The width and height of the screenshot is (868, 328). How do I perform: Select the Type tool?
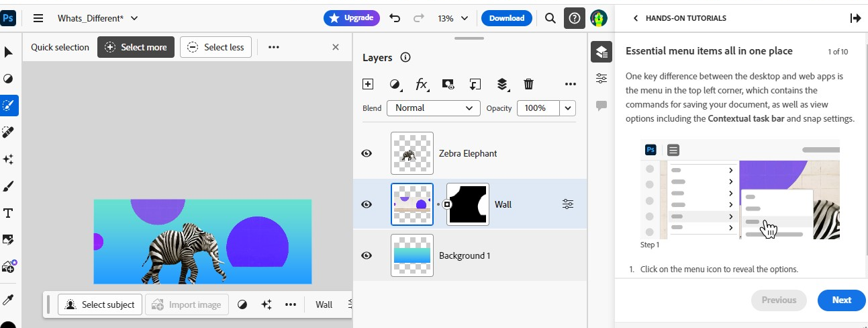pos(9,213)
